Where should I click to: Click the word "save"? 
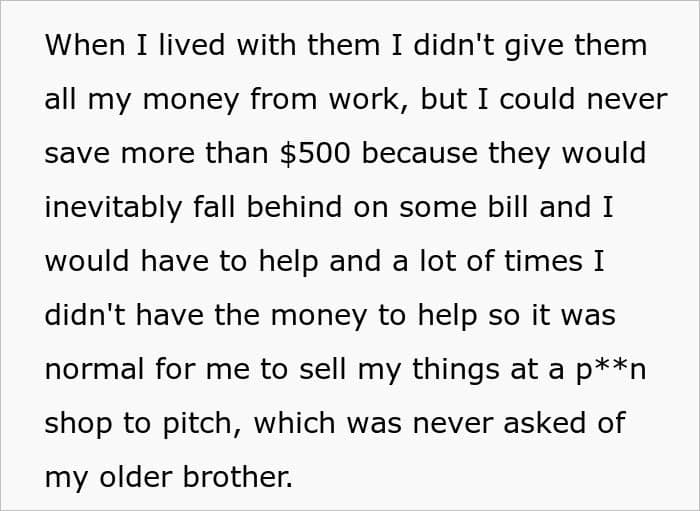coord(73,154)
